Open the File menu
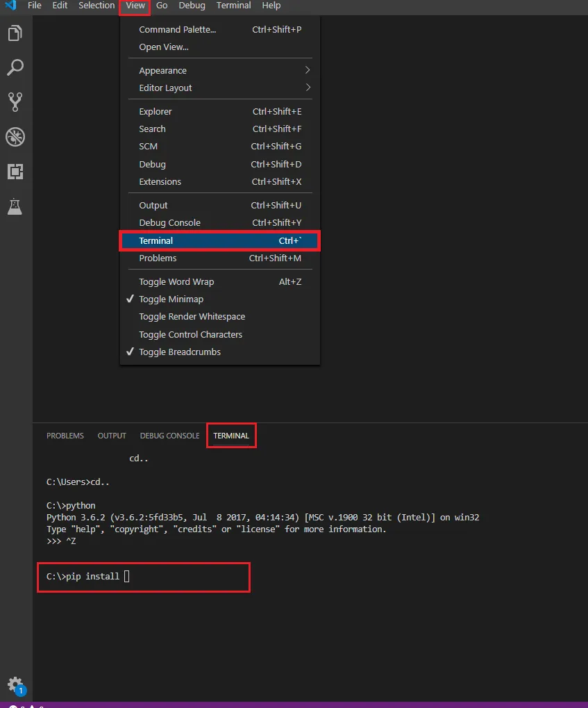Screen dimensions: 588x708 tap(34, 6)
